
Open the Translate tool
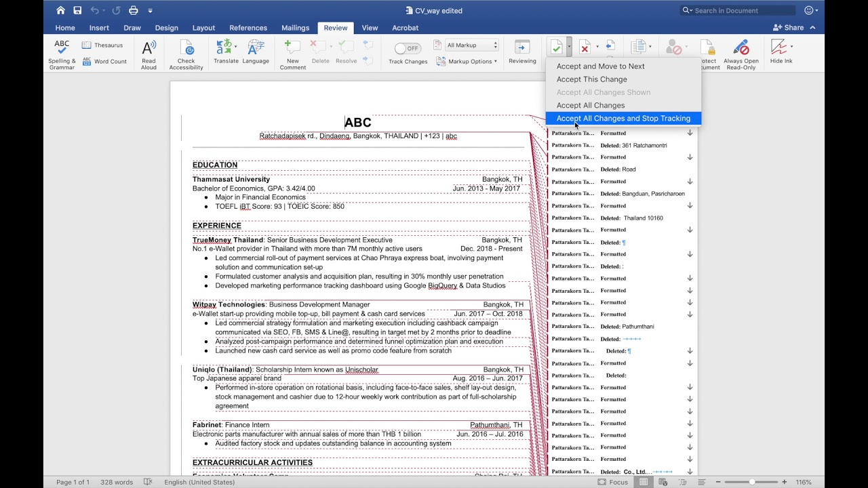tap(226, 52)
